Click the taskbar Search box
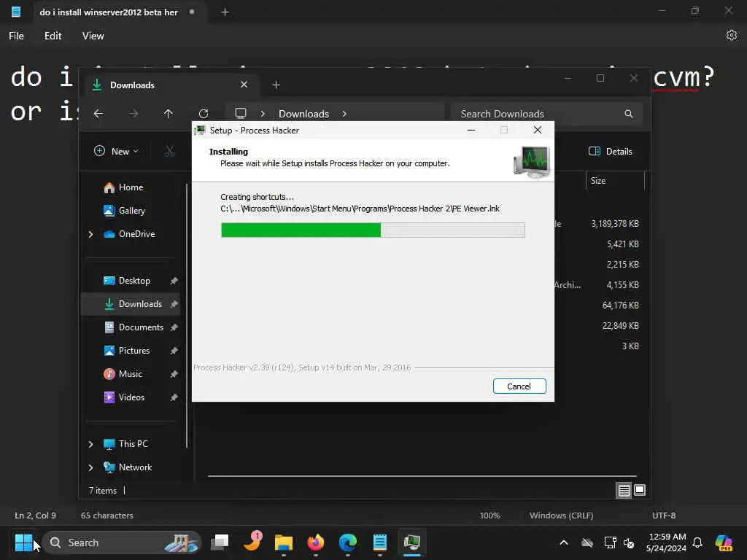This screenshot has width=747, height=560. pyautogui.click(x=123, y=542)
